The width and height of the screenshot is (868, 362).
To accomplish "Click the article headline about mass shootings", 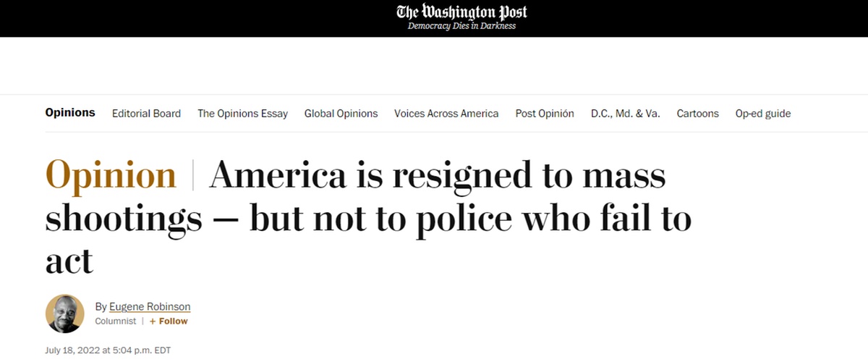I will click(369, 217).
